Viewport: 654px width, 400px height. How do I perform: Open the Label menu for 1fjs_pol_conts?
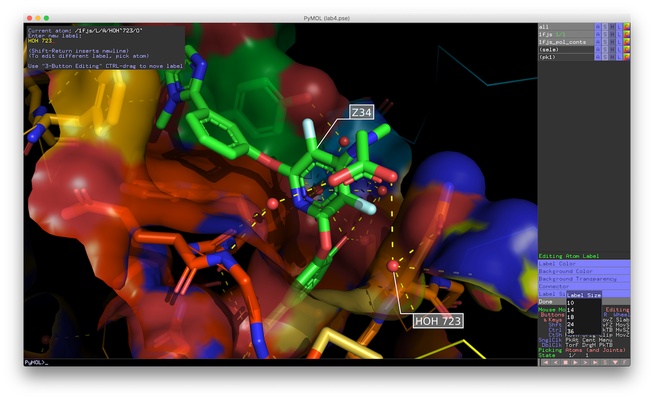619,42
